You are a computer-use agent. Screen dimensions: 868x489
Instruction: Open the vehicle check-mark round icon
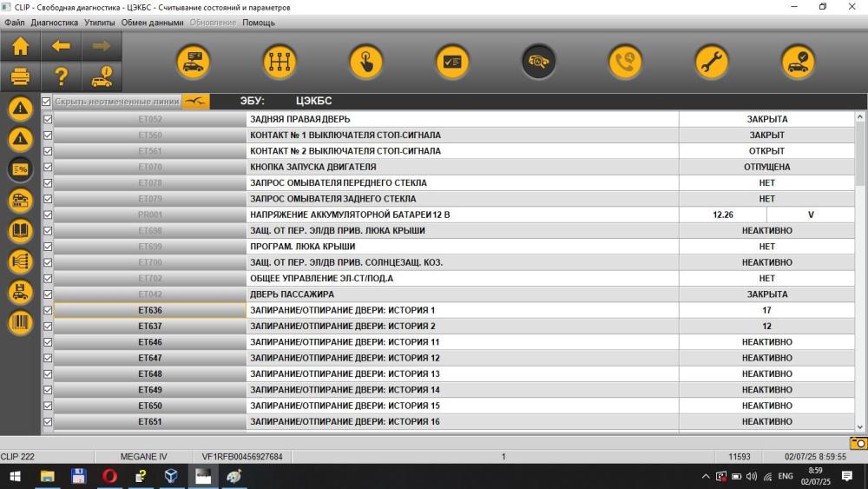798,62
